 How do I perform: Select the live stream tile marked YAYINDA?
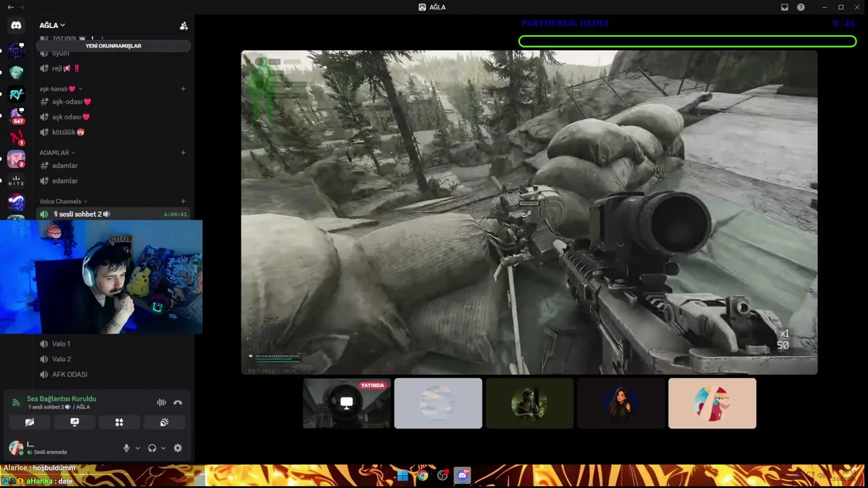(347, 403)
